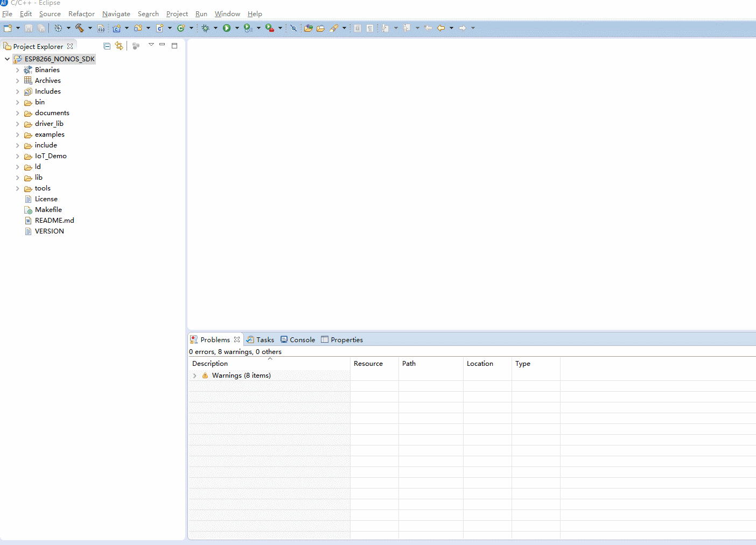Select the Makefile in project tree
Screen dimensions: 756x545
tap(48, 210)
